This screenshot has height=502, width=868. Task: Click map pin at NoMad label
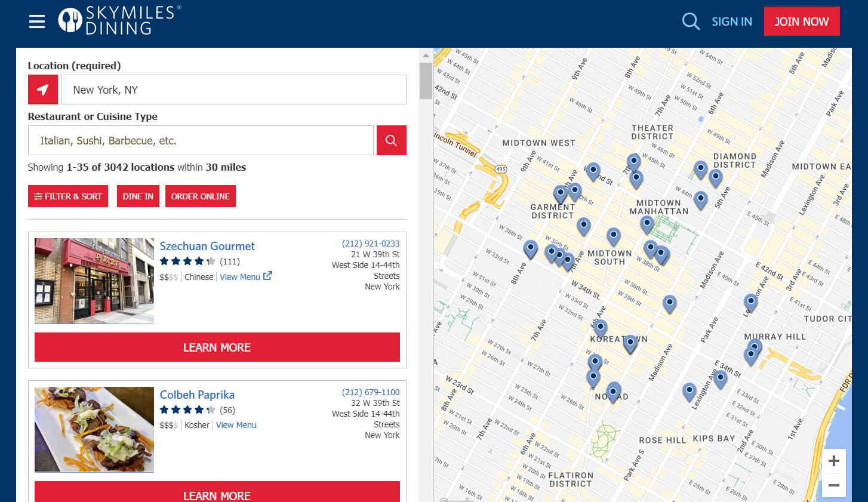point(613,392)
